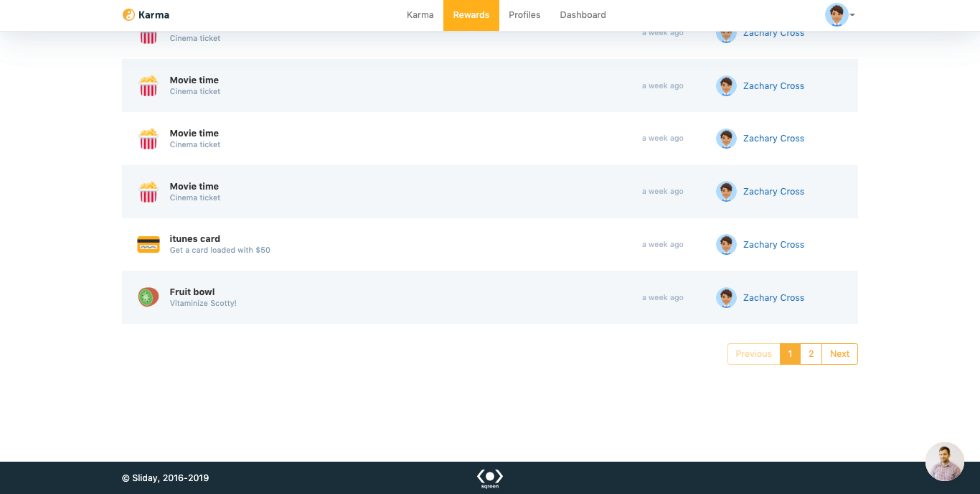Click the Sqreen logo in the footer
Viewport: 980px width, 494px height.
(490, 478)
